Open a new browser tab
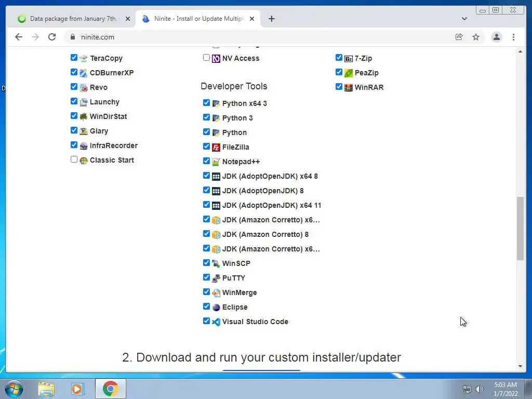 tap(271, 19)
